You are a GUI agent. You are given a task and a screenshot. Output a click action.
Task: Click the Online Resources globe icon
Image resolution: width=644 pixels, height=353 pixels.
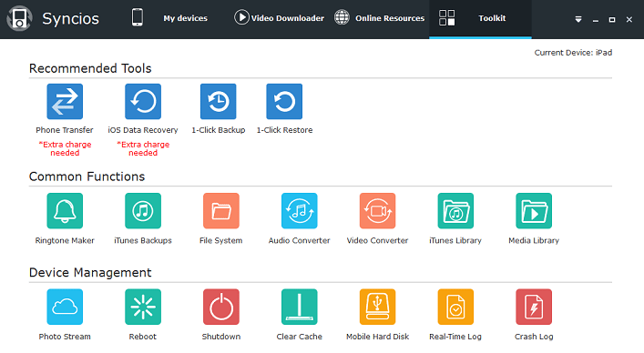[x=342, y=17]
